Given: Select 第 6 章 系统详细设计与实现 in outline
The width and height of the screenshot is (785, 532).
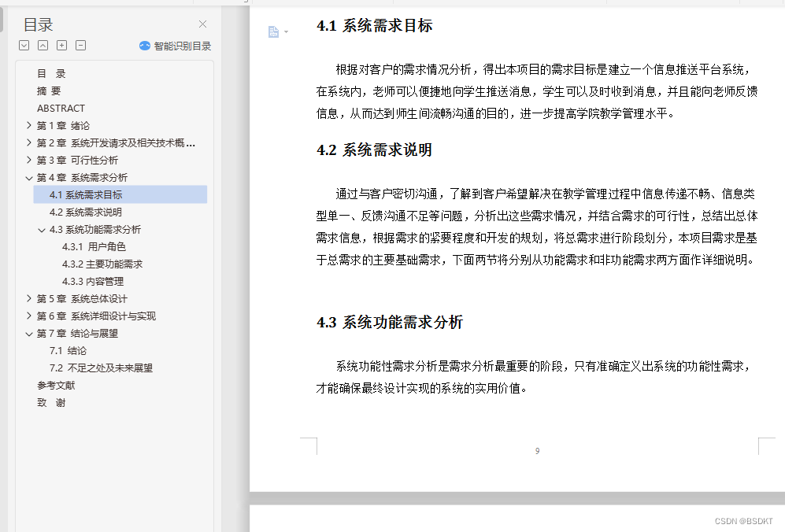Looking at the screenshot, I should pos(96,316).
